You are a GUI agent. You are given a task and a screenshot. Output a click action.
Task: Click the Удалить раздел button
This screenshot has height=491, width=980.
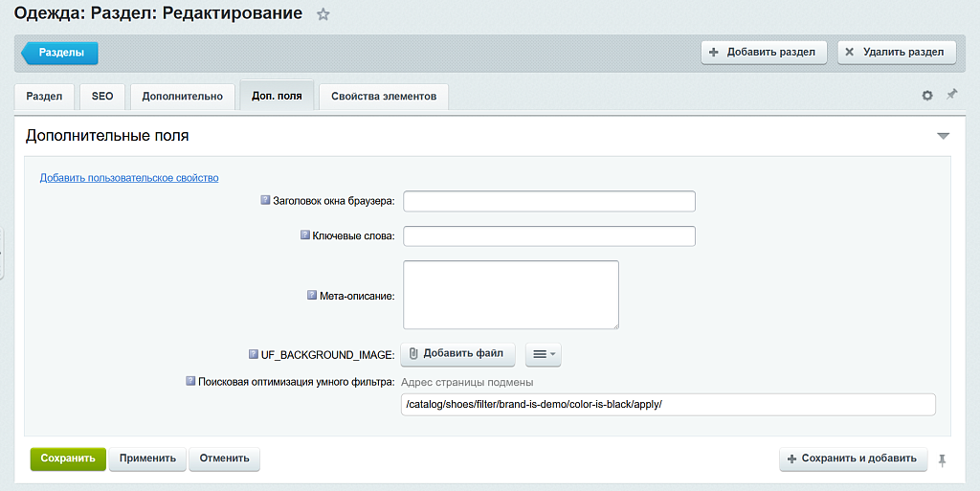896,52
